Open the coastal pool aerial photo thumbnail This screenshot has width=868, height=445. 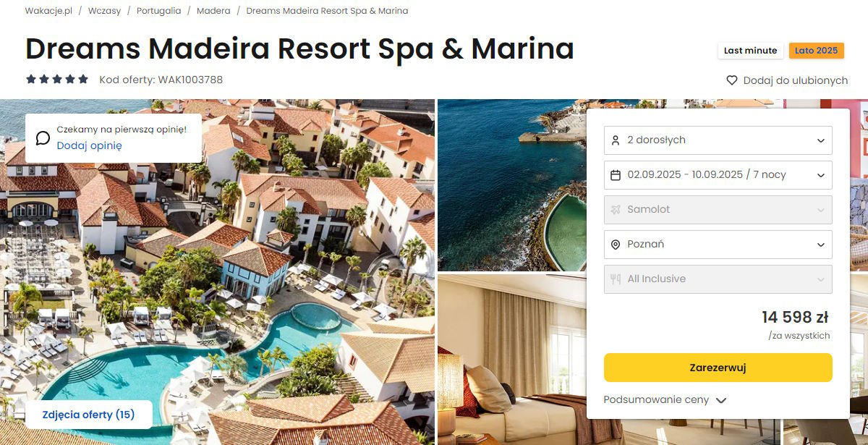click(511, 185)
